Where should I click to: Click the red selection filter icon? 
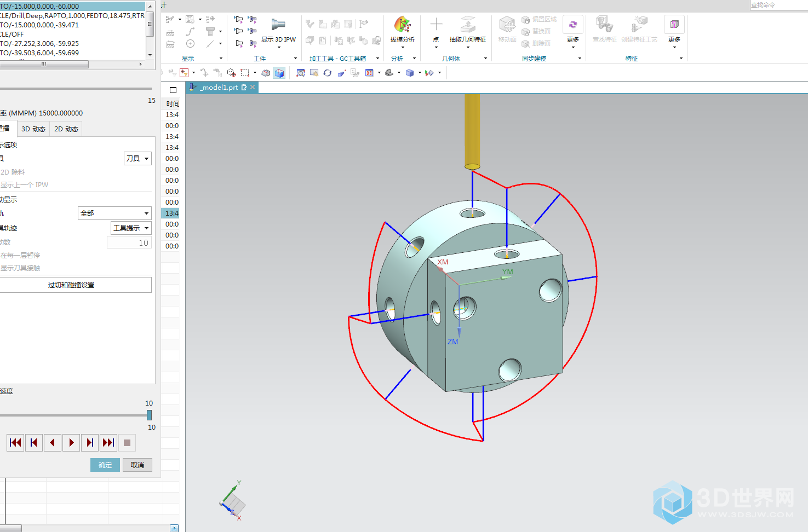[x=184, y=73]
